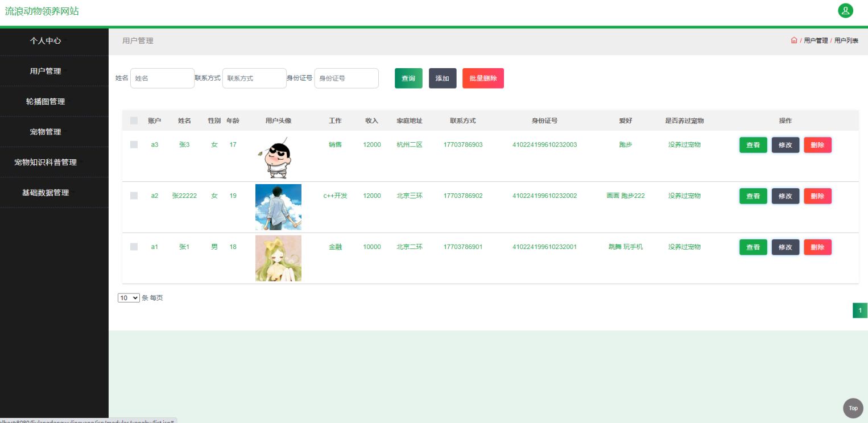
Task: Click 查看 for user 张1
Action: click(x=753, y=247)
